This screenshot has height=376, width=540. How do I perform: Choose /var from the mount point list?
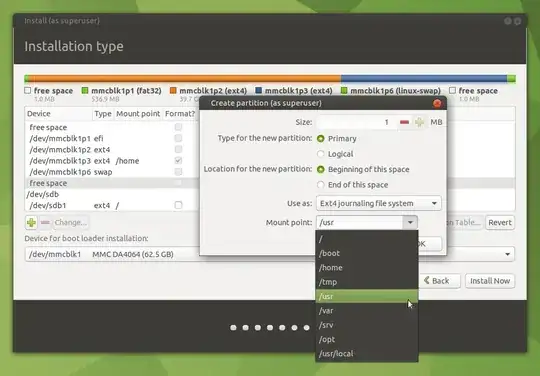tap(367, 311)
